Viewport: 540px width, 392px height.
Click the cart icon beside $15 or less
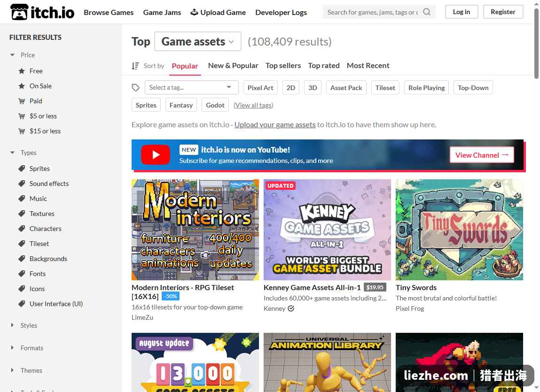pyautogui.click(x=22, y=131)
